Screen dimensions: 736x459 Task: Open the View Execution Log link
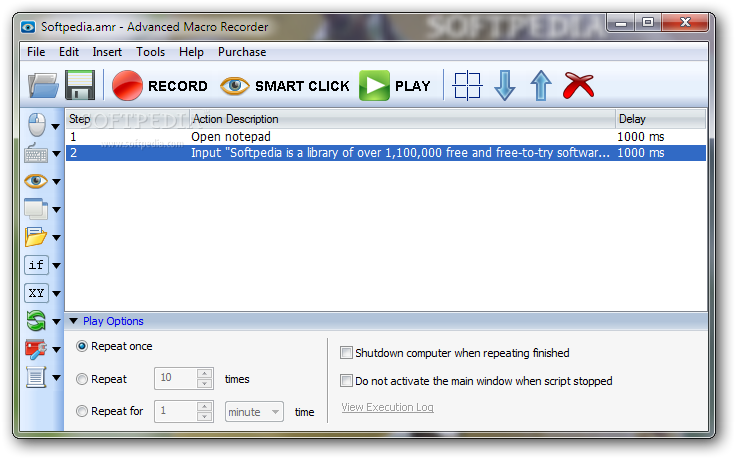point(387,407)
